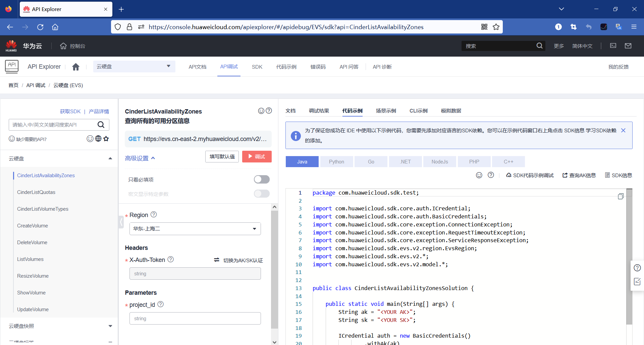Open the Region 华东-上海二 dropdown
Screen dimensions: 644x345
point(195,229)
